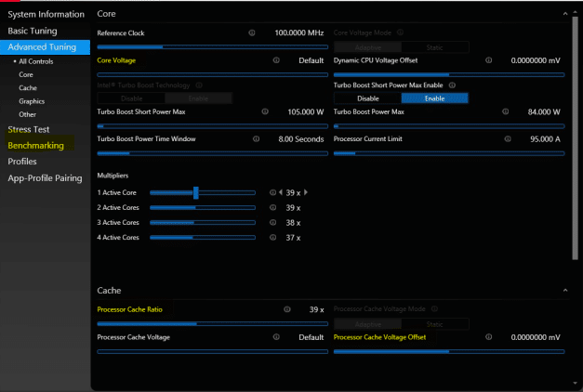Show info for Turbo Boost Short Power Max
Screen dimensions: 583x392
point(265,111)
